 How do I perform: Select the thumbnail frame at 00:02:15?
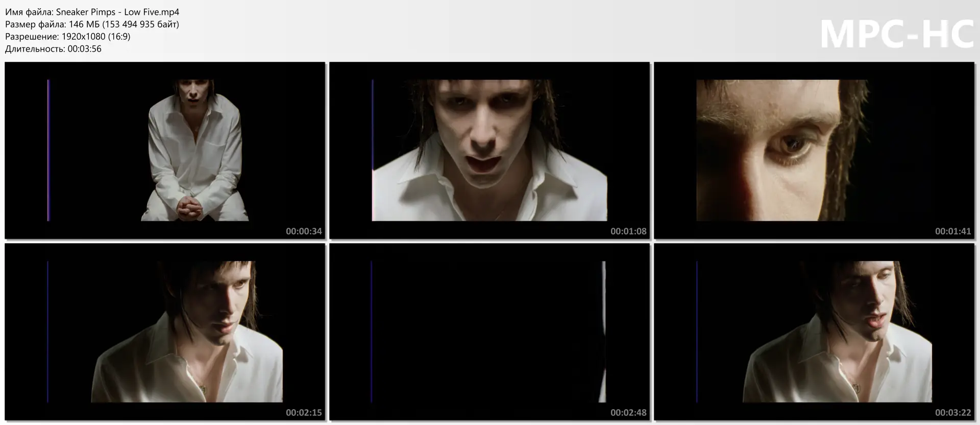(x=165, y=332)
